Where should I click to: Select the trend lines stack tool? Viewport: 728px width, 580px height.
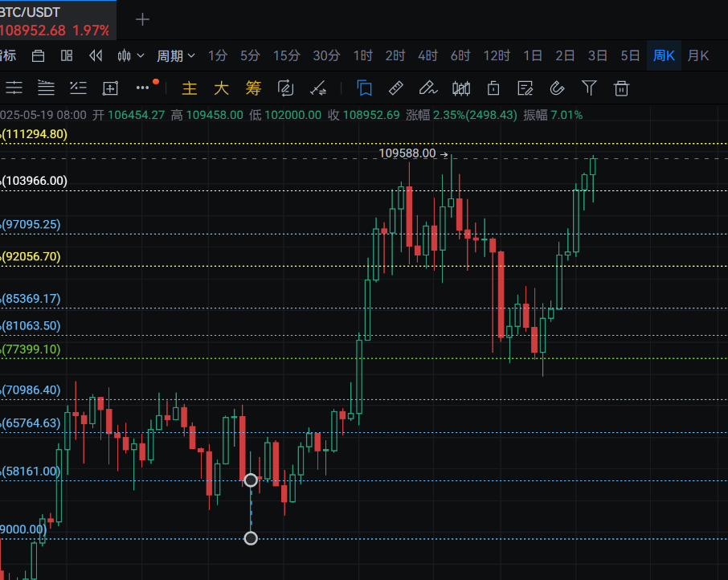click(46, 88)
